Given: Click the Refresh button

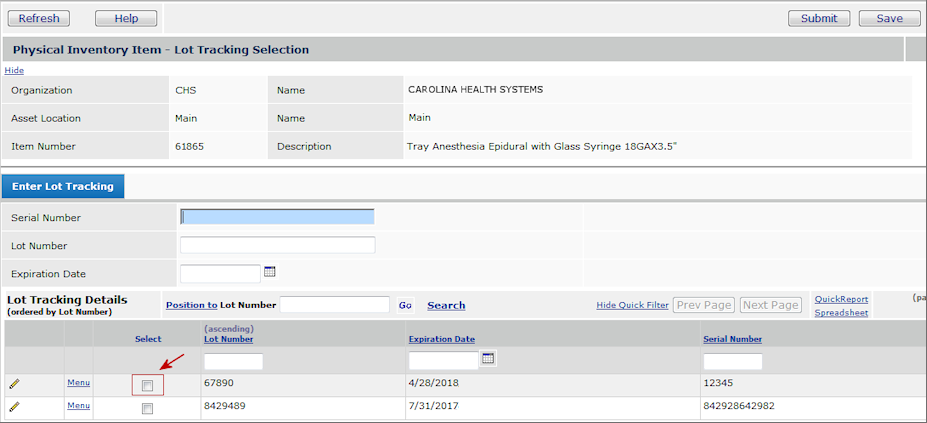Looking at the screenshot, I should point(39,18).
